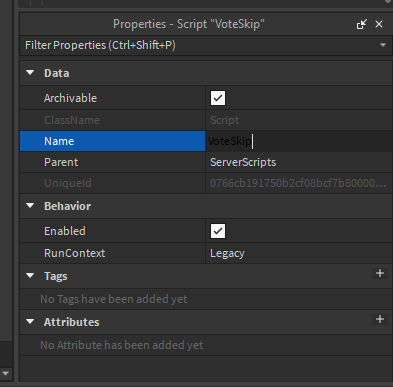This screenshot has height=387, width=393.
Task: Click the ClassName property label
Action: tap(72, 120)
